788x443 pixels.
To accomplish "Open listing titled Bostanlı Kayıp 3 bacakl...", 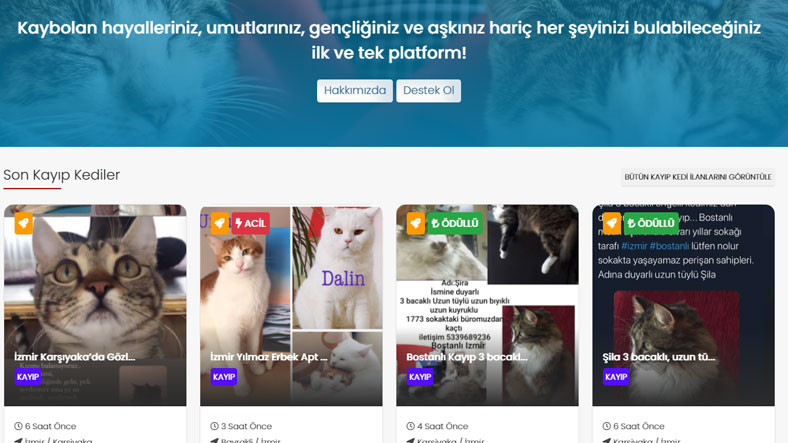I will [x=467, y=357].
